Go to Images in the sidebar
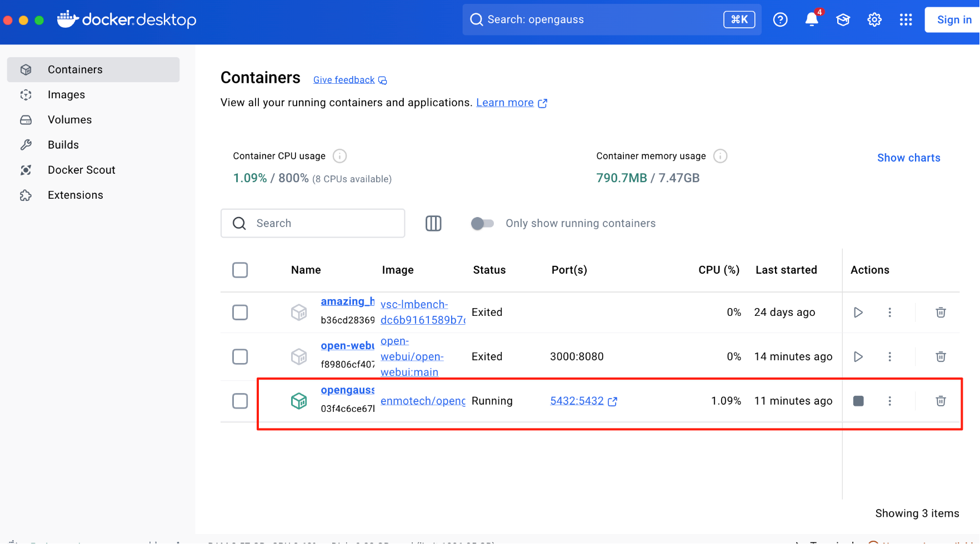Image resolution: width=980 pixels, height=544 pixels. pyautogui.click(x=66, y=95)
